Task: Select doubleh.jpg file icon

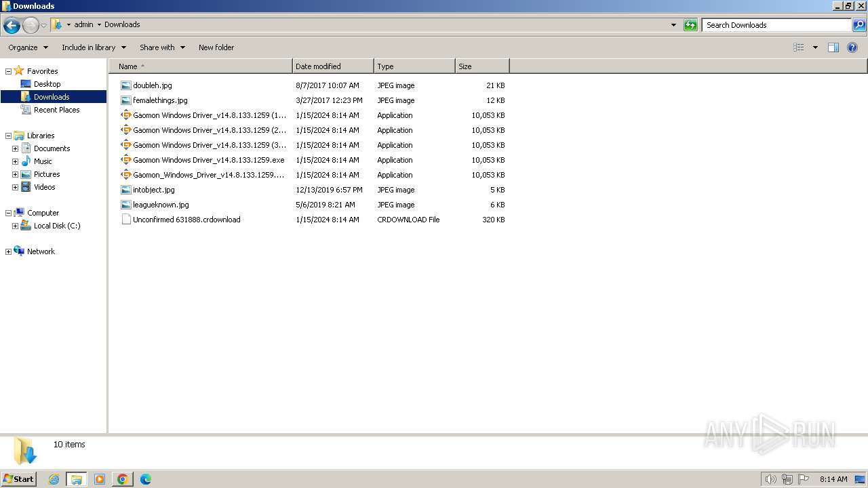Action: click(126, 85)
